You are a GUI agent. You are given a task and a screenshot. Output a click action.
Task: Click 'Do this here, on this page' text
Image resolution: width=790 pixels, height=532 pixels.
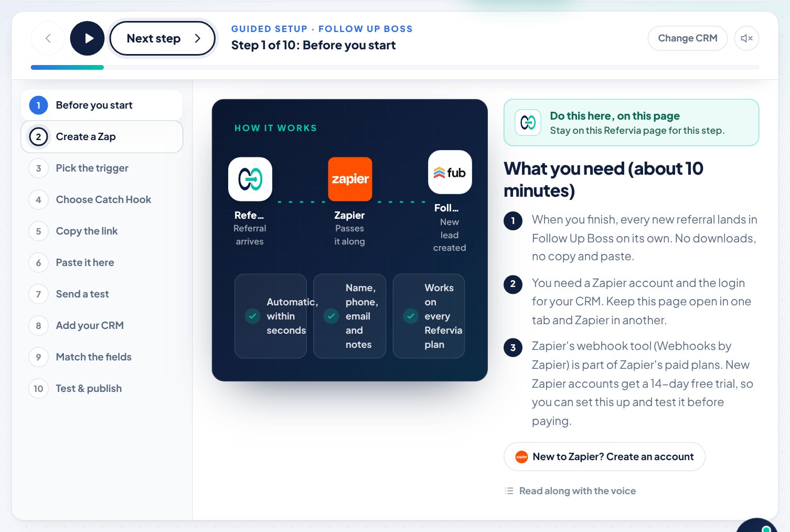tap(615, 116)
